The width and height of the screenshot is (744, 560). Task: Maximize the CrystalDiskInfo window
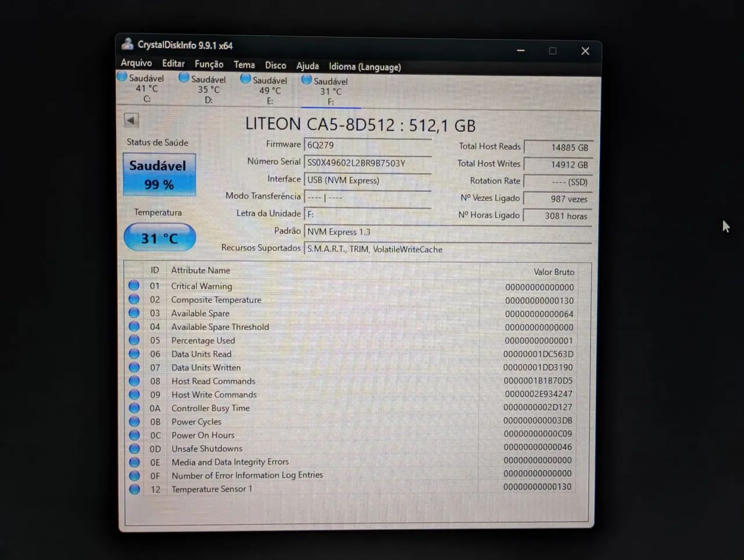tap(553, 51)
